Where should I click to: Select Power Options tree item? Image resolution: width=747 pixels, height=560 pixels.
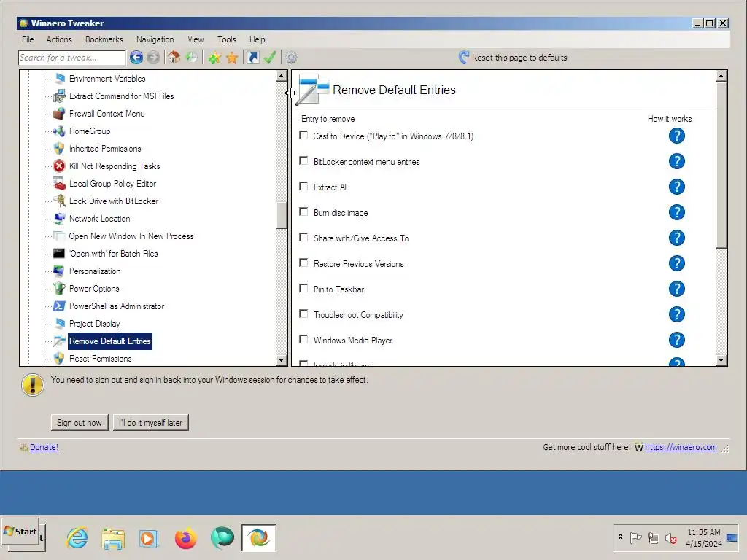[94, 289]
